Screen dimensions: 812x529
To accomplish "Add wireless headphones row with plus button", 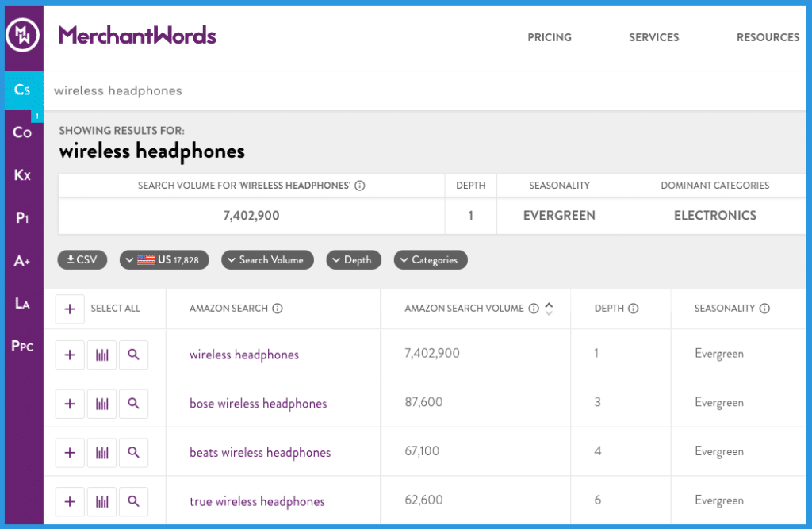I will click(70, 355).
